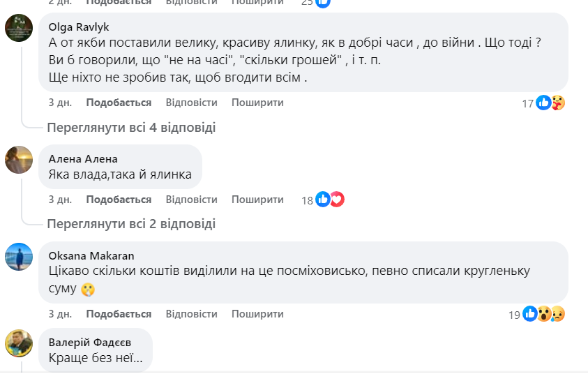Click sad reaction emoji on Oksana's comment
Screen dimensions: 588x374
[557, 315]
